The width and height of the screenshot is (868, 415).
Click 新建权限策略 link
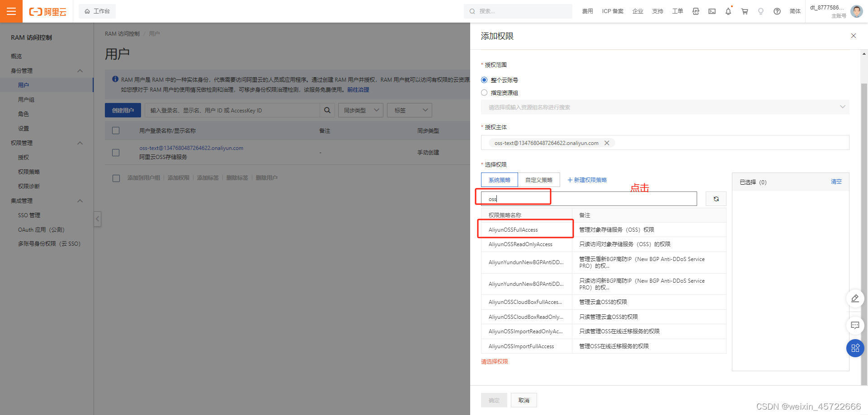[x=587, y=180]
